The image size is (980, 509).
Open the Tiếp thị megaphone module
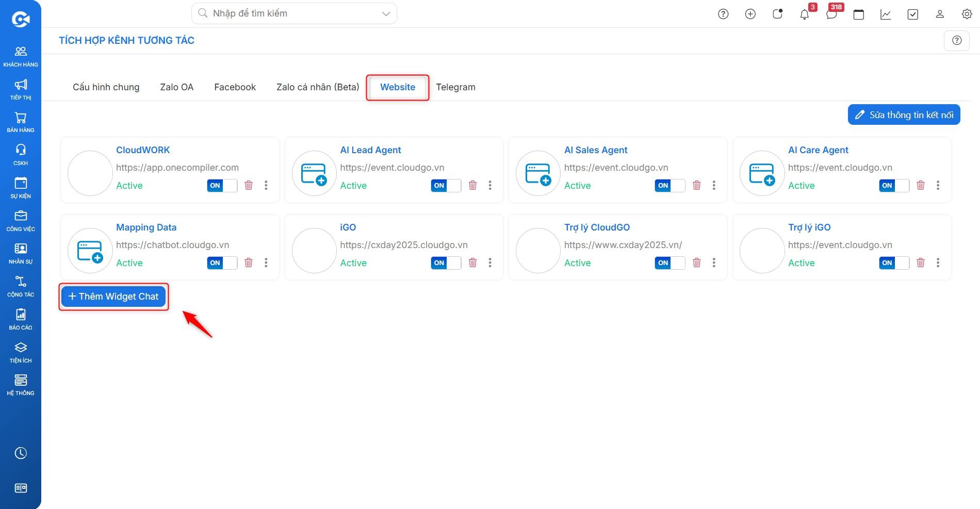click(21, 90)
